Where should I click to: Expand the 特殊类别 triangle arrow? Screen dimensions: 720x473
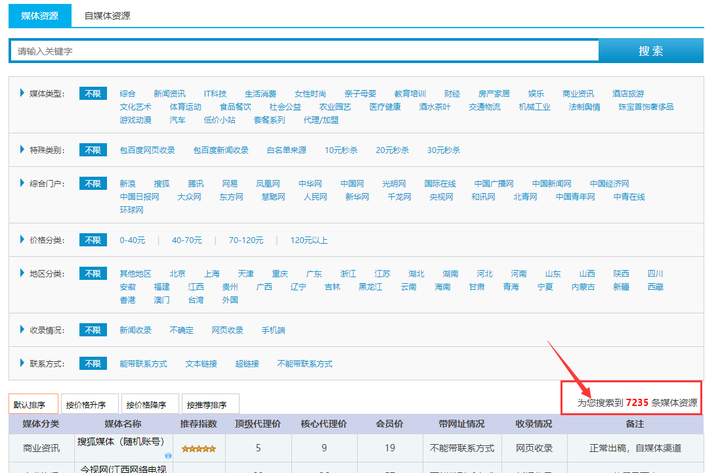pyautogui.click(x=22, y=150)
